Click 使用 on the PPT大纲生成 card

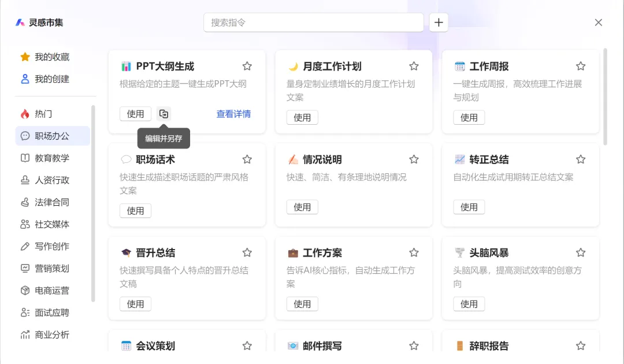tap(135, 114)
